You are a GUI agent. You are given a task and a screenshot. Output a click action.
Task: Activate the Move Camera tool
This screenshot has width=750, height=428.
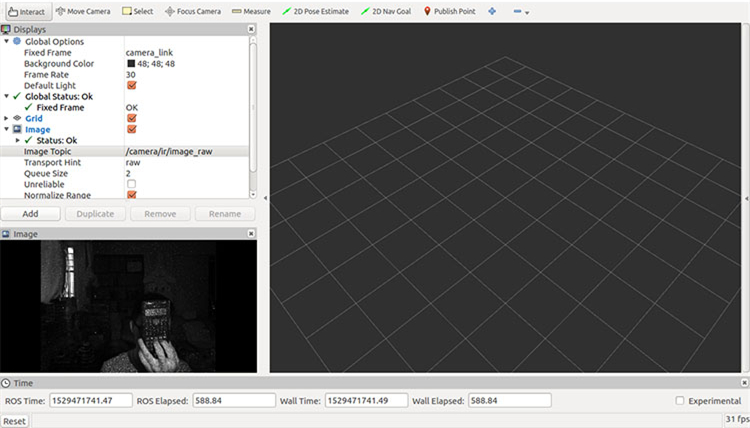[x=84, y=11]
